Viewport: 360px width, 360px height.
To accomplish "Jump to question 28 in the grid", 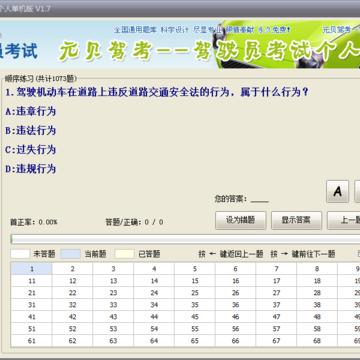I will coord(317,293).
